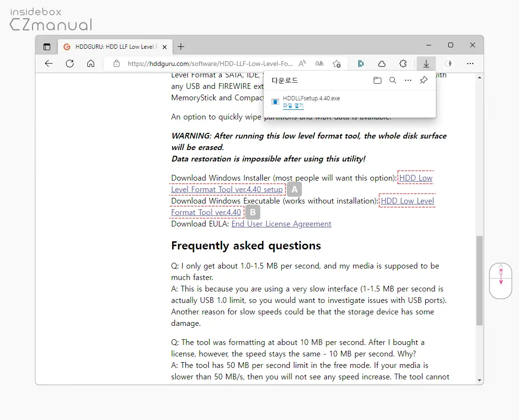This screenshot has height=420, width=519.
Task: Add this page to favorites star icon
Action: (x=336, y=64)
